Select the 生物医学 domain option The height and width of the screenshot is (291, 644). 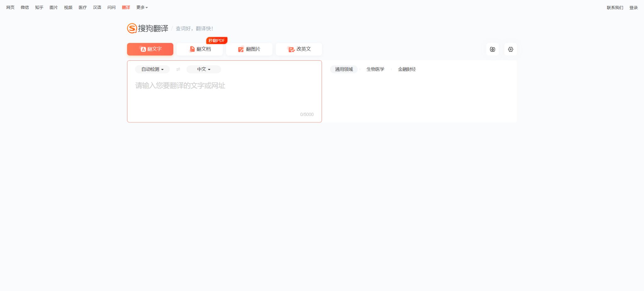(375, 69)
